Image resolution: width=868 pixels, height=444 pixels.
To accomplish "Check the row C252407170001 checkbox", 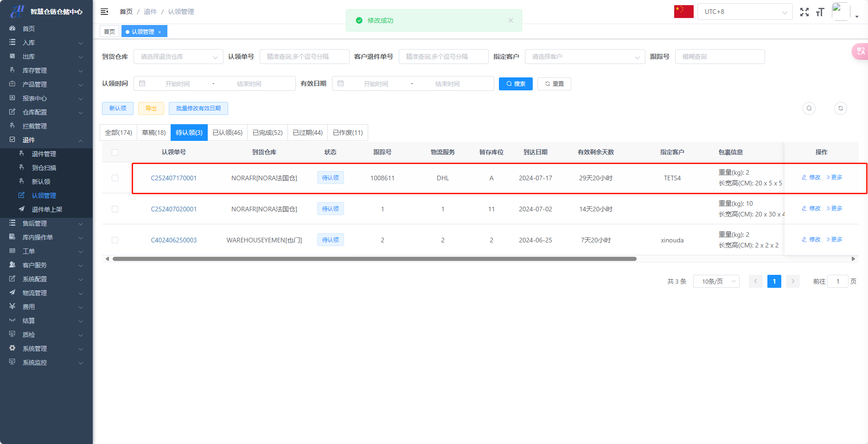I will coord(115,178).
